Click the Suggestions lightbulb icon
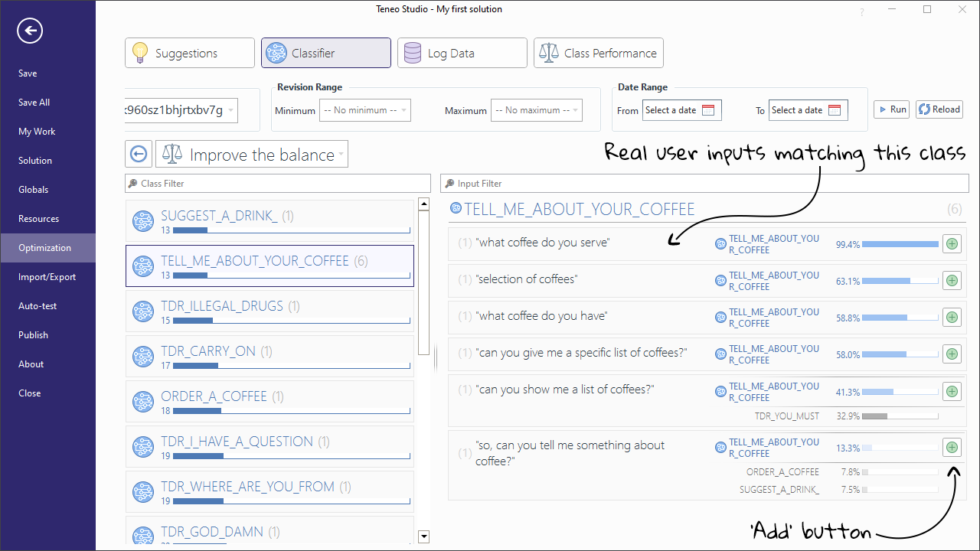The image size is (980, 551). pyautogui.click(x=139, y=53)
